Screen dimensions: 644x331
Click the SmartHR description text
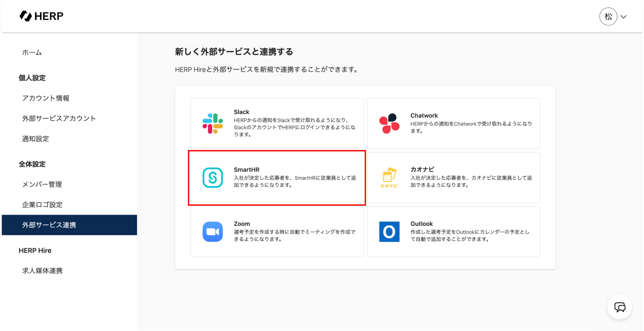(295, 181)
